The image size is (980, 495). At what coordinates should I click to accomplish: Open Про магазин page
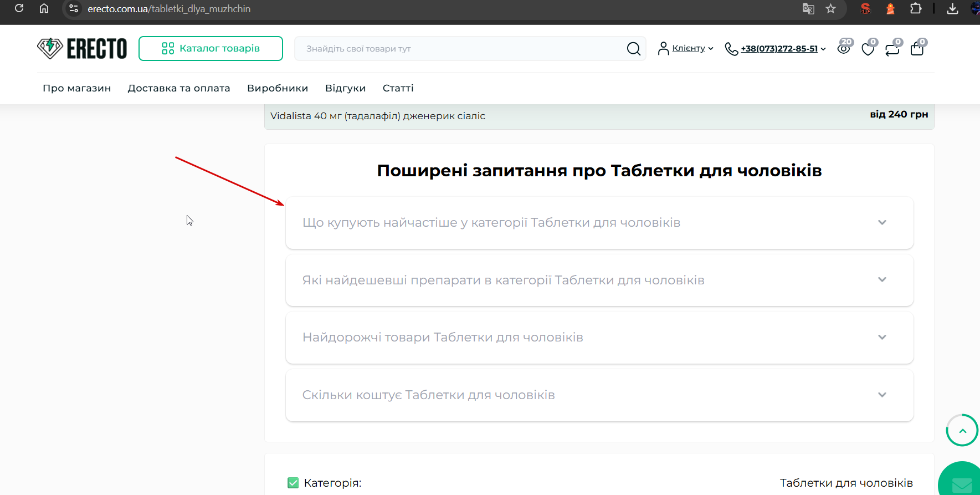click(x=77, y=88)
